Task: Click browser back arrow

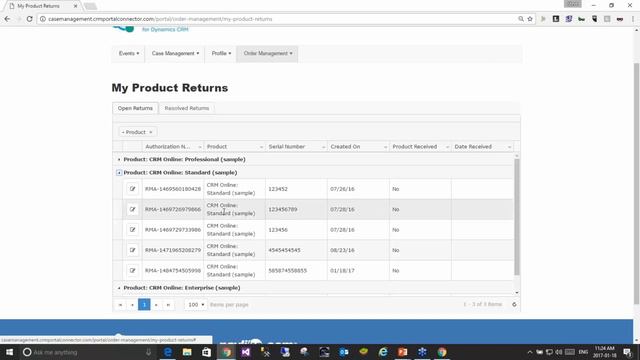Action: 7,19
